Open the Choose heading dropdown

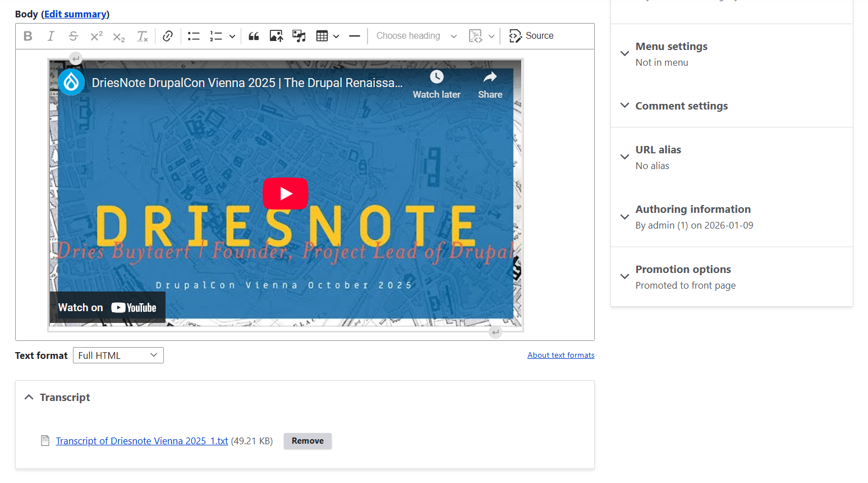pos(415,35)
